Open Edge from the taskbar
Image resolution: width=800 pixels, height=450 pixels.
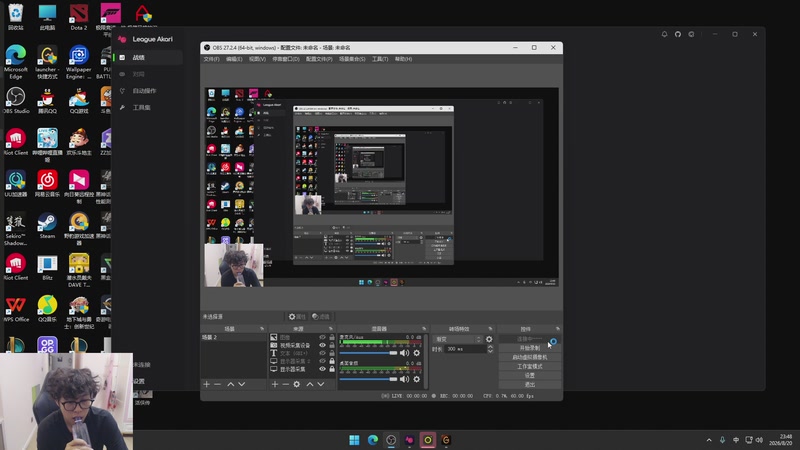372,440
